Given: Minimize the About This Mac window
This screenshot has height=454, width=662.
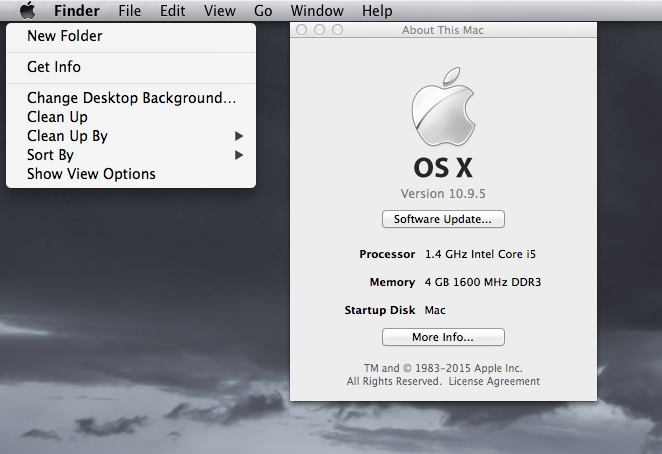Looking at the screenshot, I should (320, 30).
